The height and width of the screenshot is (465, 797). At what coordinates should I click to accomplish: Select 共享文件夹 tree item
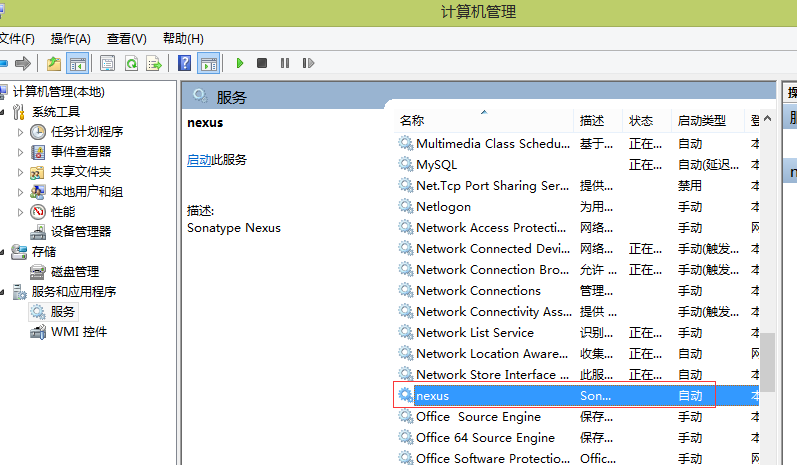pyautogui.click(x=81, y=172)
